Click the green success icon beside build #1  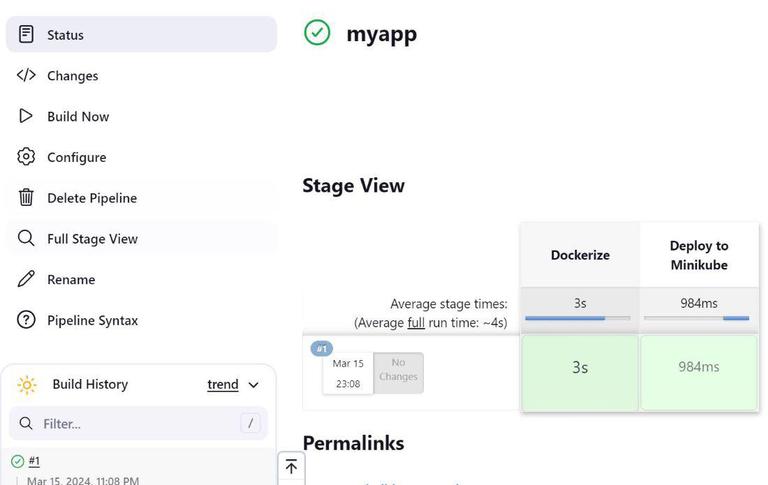pyautogui.click(x=17, y=461)
